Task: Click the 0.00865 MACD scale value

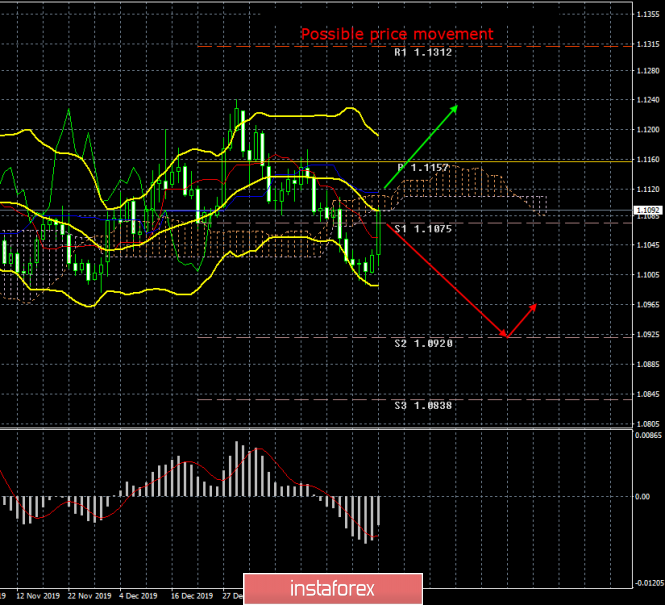Action: coord(648,435)
